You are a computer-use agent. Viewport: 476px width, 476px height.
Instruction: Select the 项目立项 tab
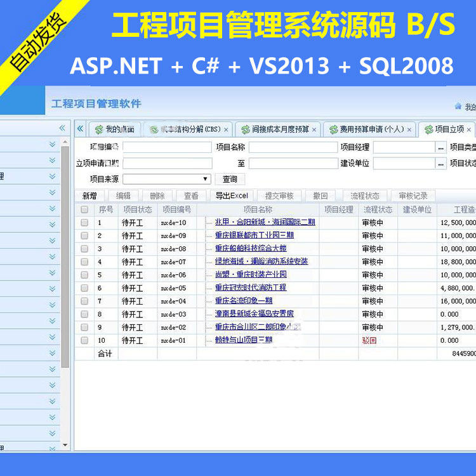(446, 129)
